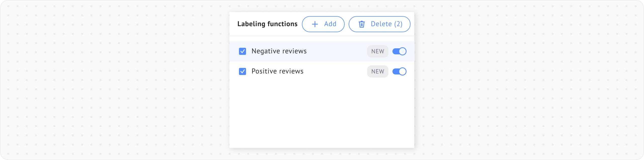Screen dimensions: 644x160
Task: Click the dotted canvas right of panel
Action: (x=528, y=81)
